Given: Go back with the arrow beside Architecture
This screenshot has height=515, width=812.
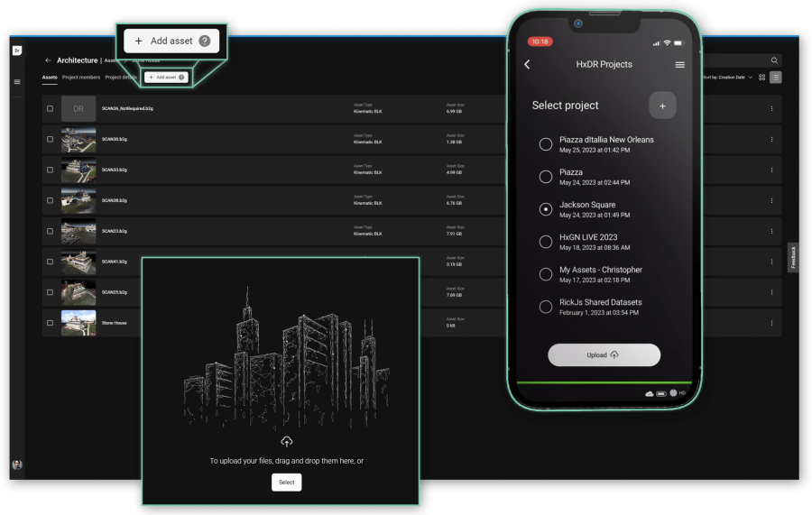Looking at the screenshot, I should [48, 60].
